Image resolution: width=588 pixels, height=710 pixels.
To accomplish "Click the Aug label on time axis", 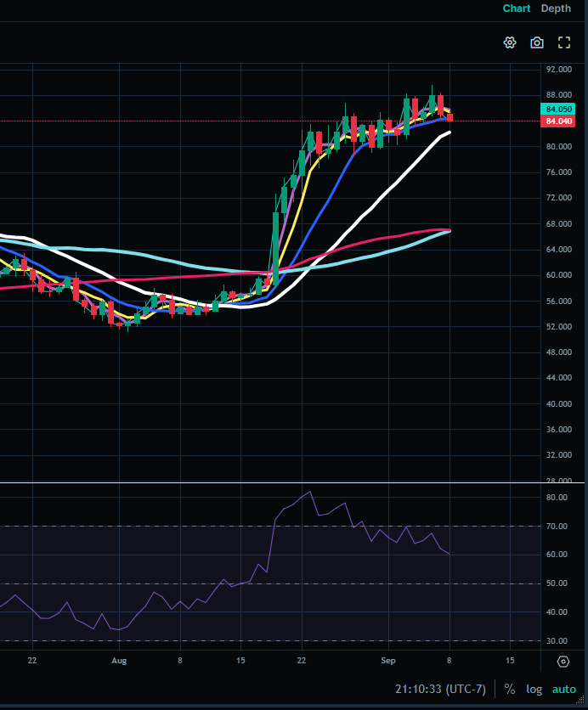I will (x=119, y=661).
